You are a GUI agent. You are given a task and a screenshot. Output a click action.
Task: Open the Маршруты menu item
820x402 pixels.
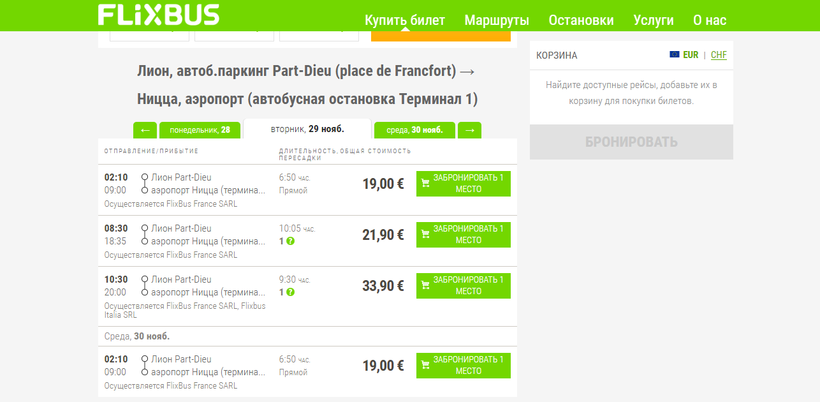click(x=496, y=20)
